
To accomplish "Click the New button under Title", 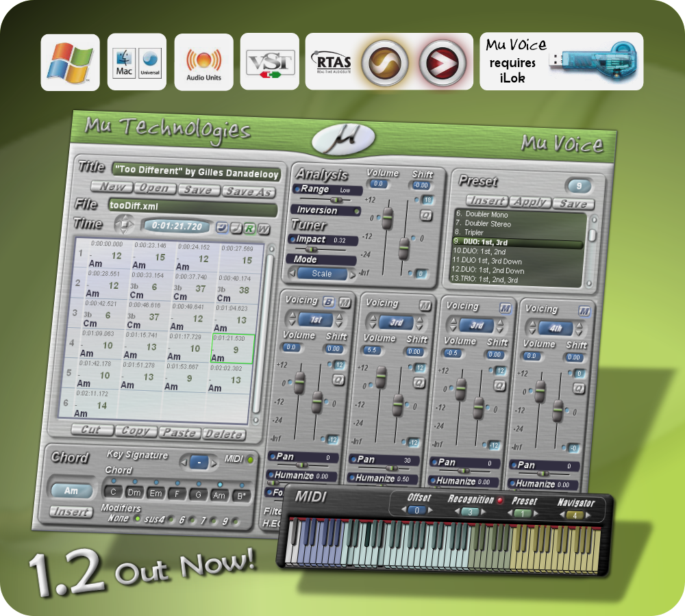I will click(x=112, y=187).
